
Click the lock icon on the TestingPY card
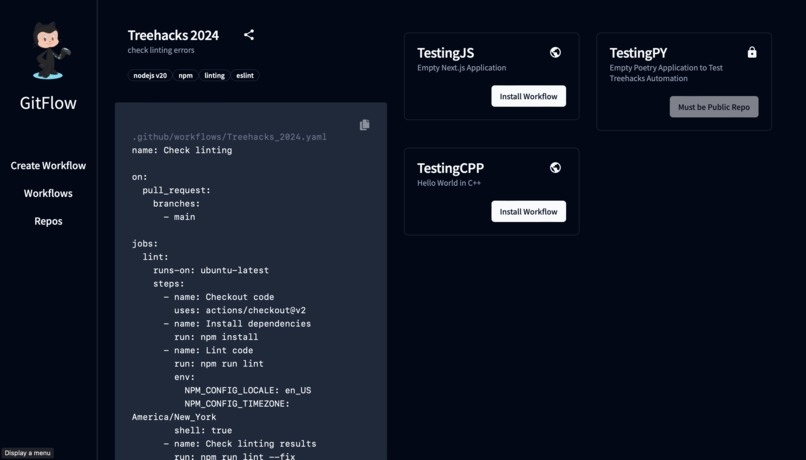coord(752,52)
